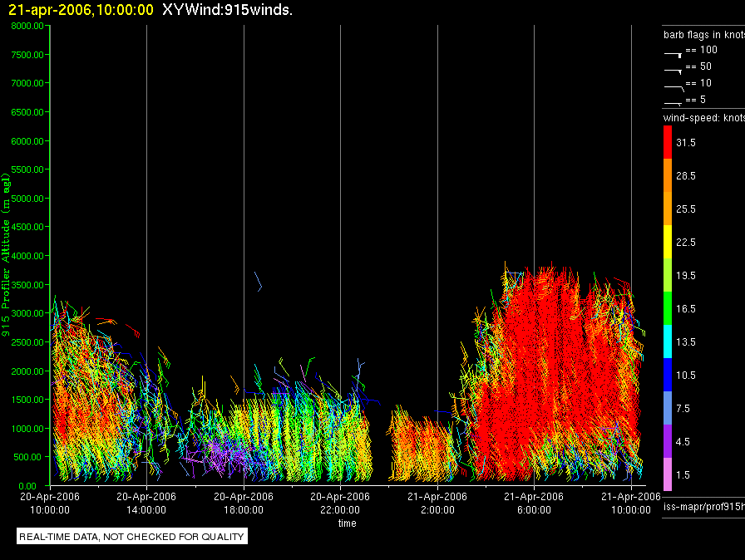
Task: Click the 'XYWind:915winds.' plot title
Action: 227,9
